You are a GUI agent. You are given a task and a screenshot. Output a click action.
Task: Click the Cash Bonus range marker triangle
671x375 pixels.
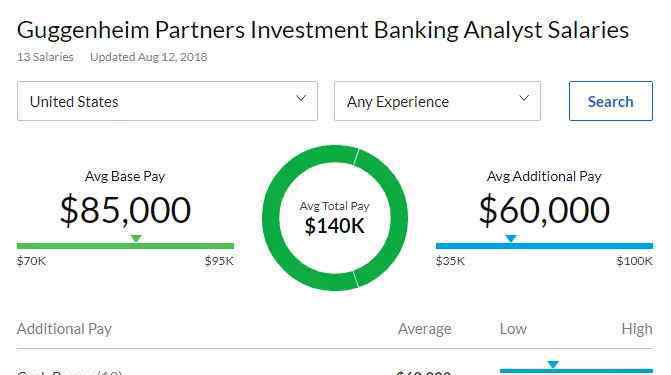pos(553,364)
